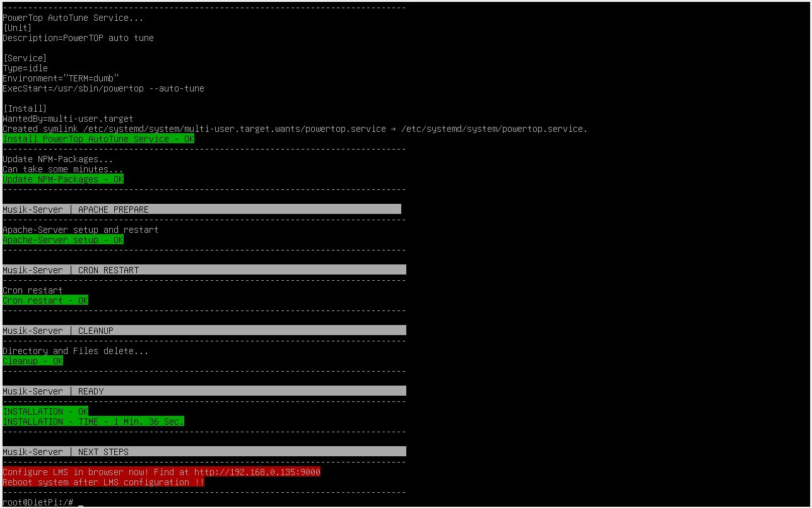This screenshot has height=508, width=812.
Task: Select 'Apache-Server setup and restart' line
Action: point(81,230)
